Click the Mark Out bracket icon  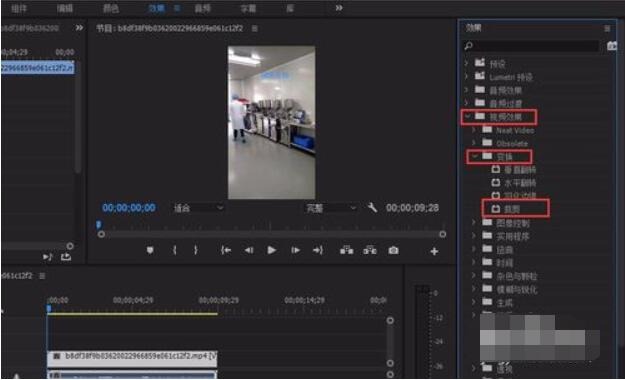(195, 250)
